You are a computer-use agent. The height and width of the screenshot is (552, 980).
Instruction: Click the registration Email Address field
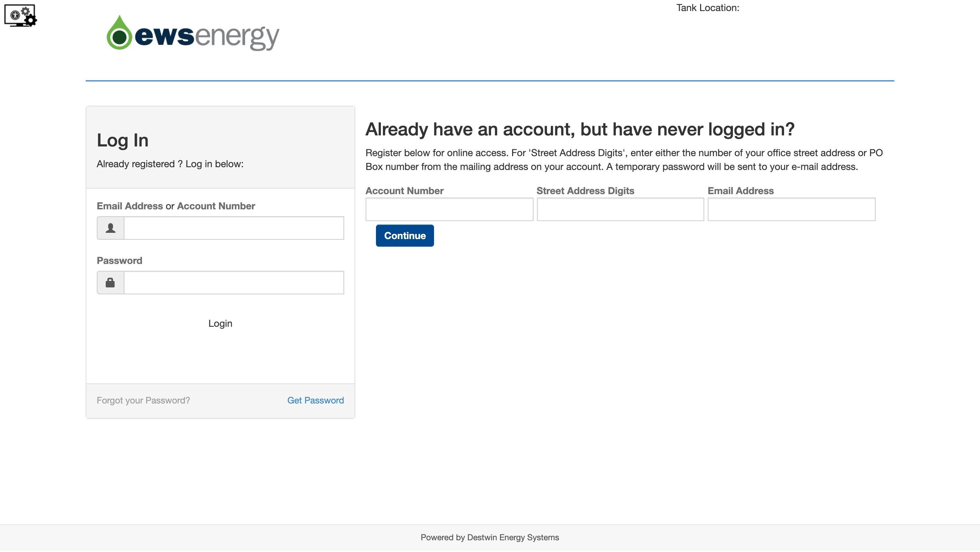[x=791, y=209]
